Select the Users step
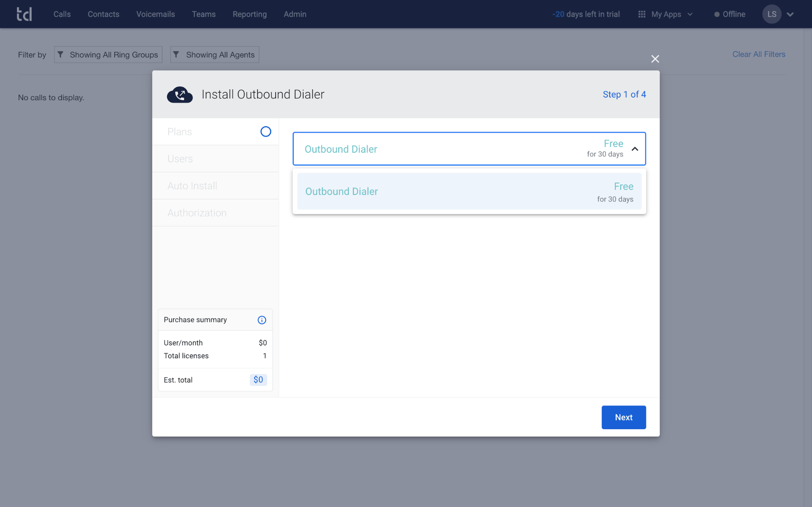812x507 pixels. click(x=215, y=159)
